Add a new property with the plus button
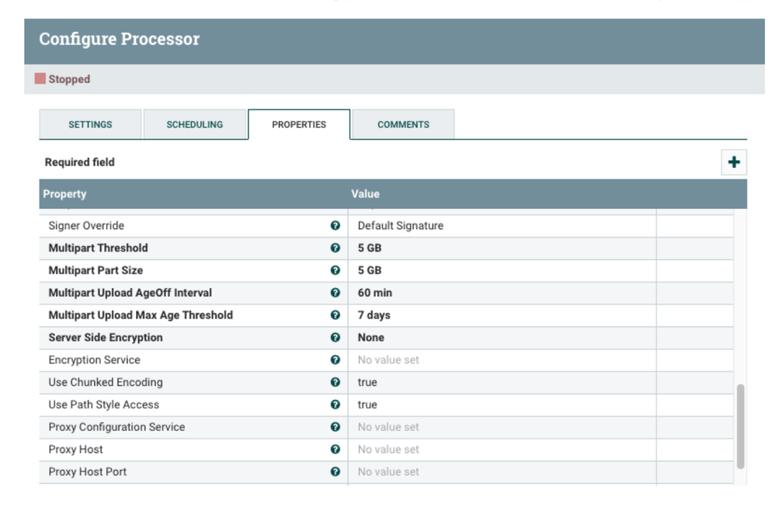Screen dimensions: 775x532 point(733,162)
